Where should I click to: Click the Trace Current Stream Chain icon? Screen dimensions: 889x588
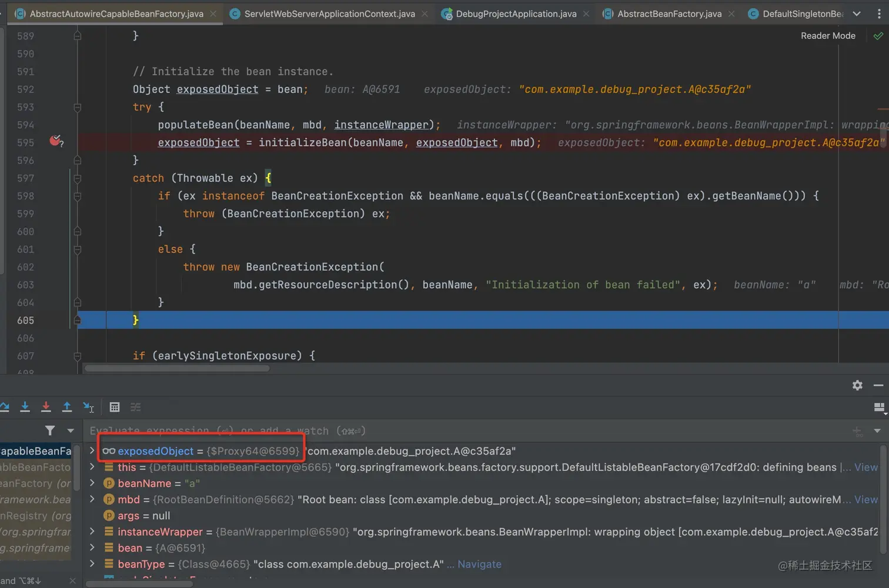pos(136,407)
